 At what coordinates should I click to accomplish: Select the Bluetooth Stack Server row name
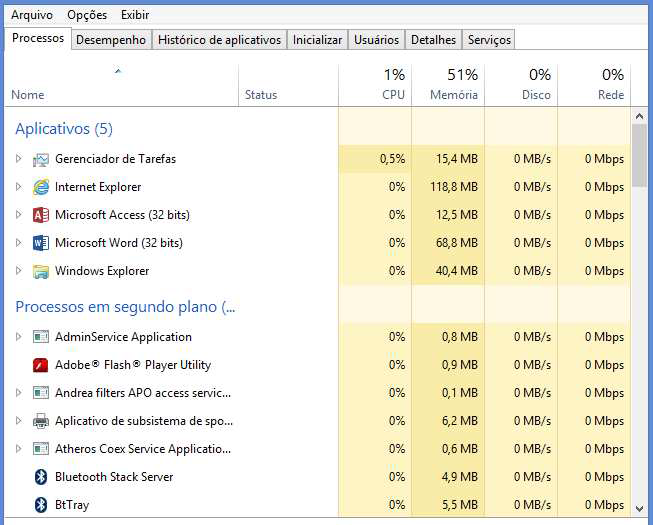[x=114, y=477]
